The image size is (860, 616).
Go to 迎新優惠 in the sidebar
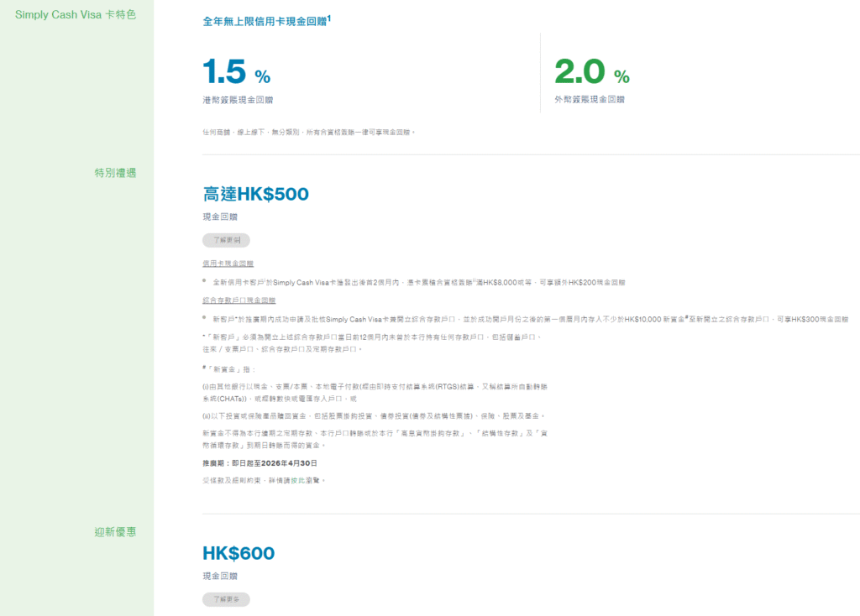pyautogui.click(x=115, y=532)
